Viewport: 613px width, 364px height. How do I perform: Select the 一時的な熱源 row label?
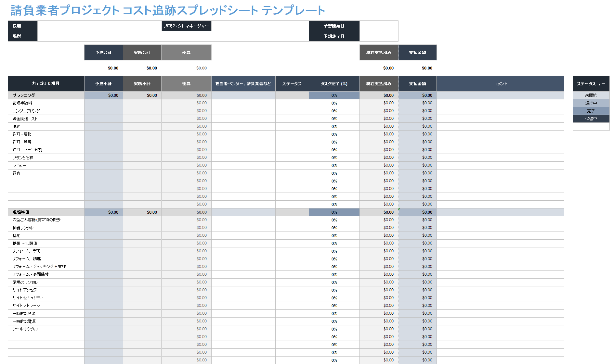coord(24,314)
